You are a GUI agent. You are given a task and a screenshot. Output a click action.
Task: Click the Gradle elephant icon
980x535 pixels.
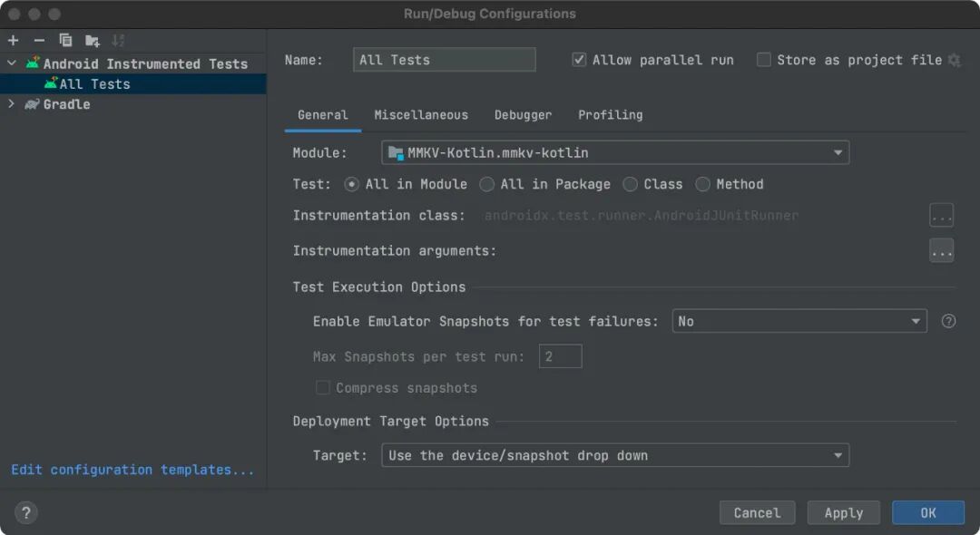(x=32, y=104)
